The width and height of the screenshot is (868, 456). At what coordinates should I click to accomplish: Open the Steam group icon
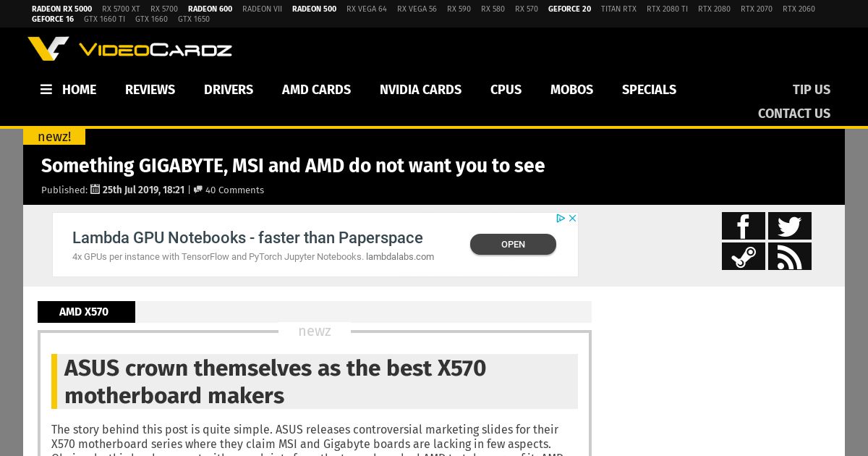pos(744,256)
